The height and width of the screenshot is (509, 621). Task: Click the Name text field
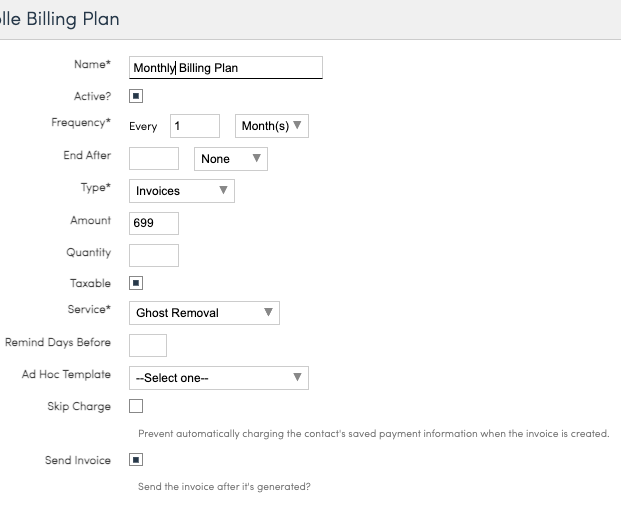click(226, 67)
